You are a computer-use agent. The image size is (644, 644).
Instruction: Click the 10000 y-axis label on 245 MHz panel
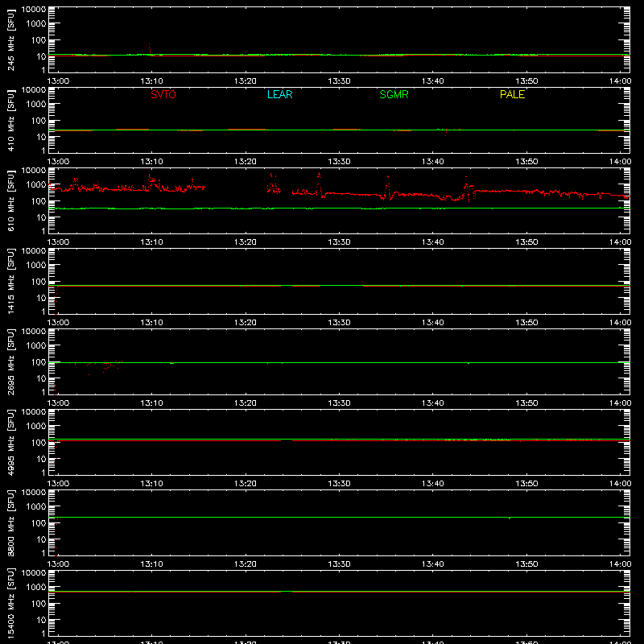tap(34, 10)
